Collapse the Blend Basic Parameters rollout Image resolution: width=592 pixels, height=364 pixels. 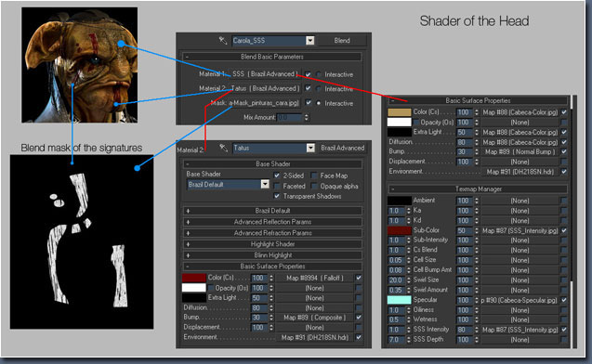point(271,57)
